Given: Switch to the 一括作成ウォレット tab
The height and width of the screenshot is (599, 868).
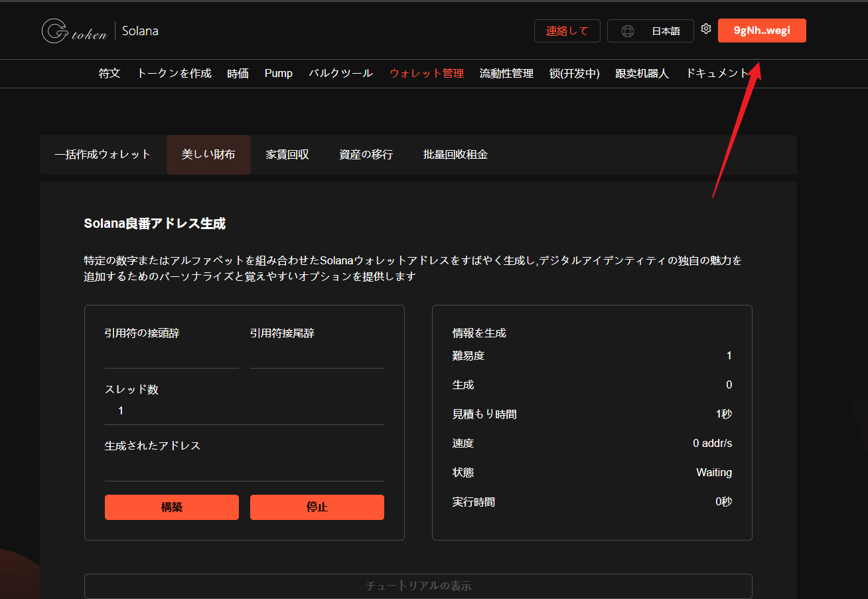Looking at the screenshot, I should click(103, 155).
